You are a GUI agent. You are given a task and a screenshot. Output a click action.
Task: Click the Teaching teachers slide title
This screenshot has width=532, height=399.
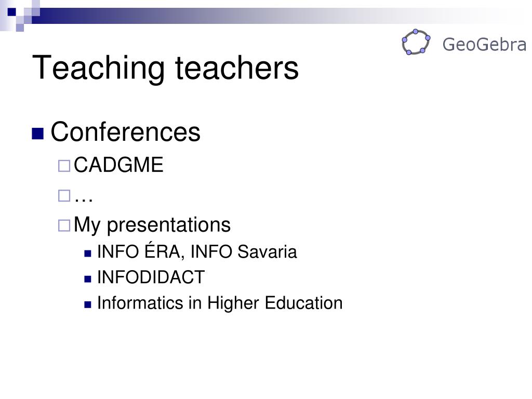(x=166, y=68)
